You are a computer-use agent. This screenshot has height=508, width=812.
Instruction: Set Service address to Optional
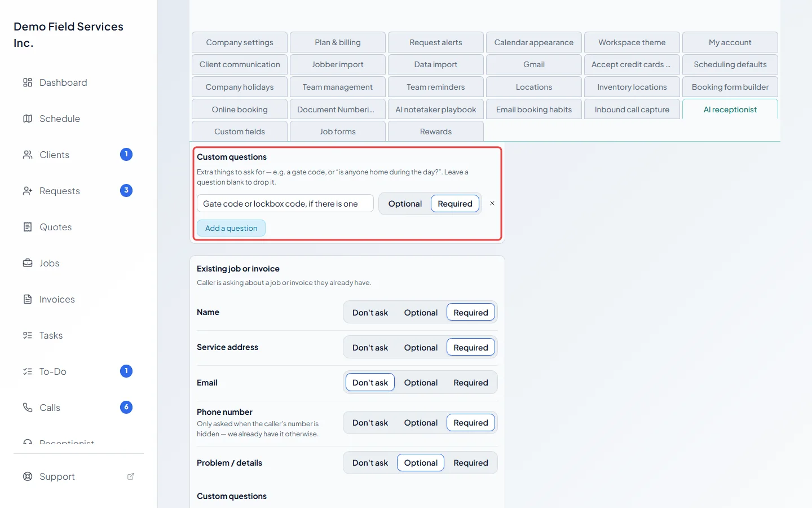point(421,348)
